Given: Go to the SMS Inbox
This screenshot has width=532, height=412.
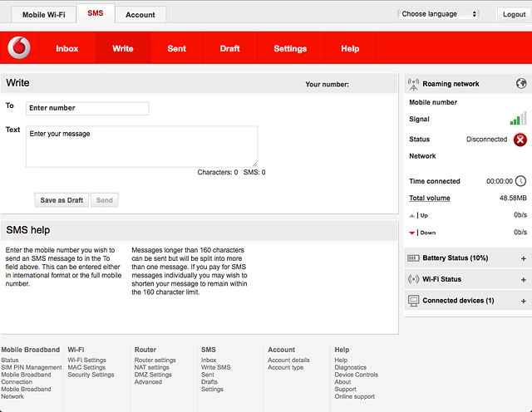Looking at the screenshot, I should coord(67,49).
